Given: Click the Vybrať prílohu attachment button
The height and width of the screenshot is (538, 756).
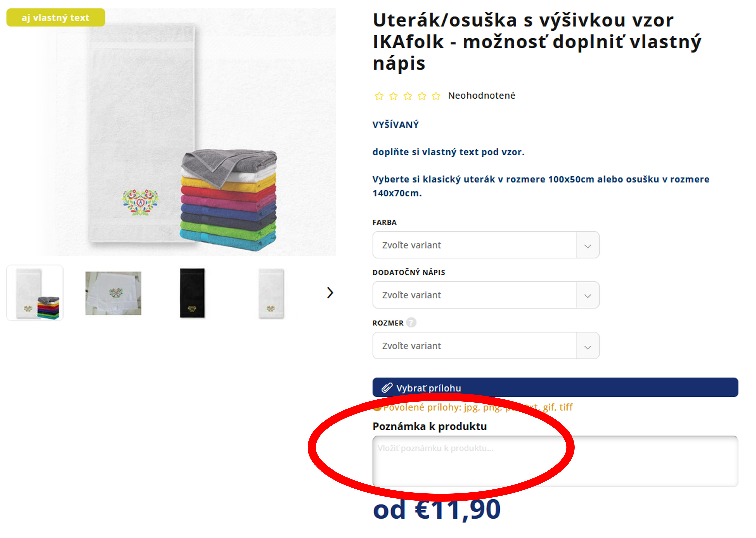Looking at the screenshot, I should 555,387.
